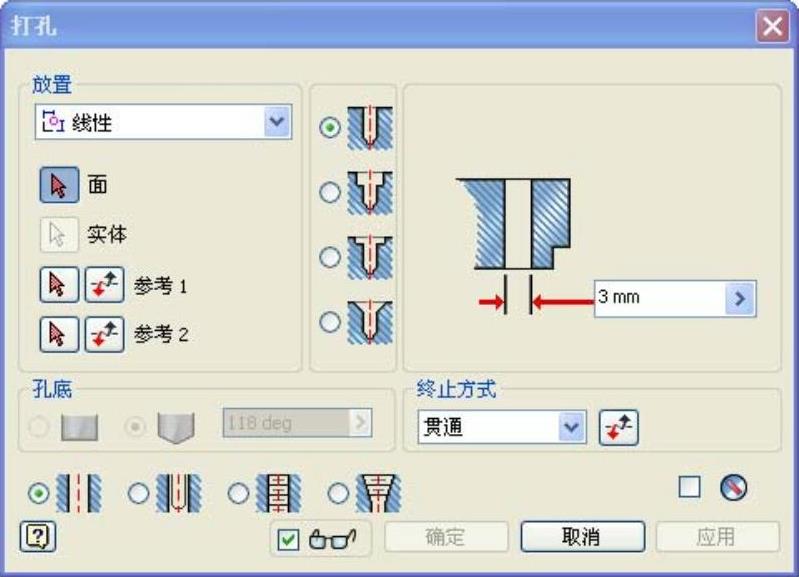
Task: Open the 线性 placement dropdown
Action: [278, 122]
